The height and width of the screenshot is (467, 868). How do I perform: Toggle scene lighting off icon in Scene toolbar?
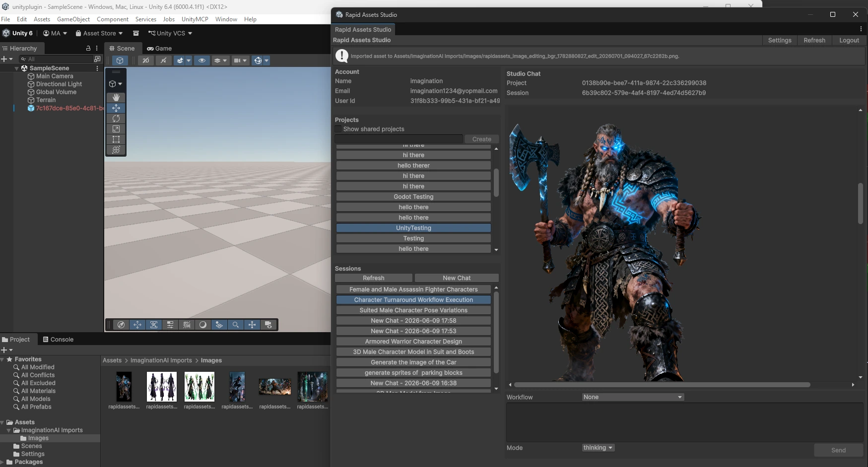point(163,60)
